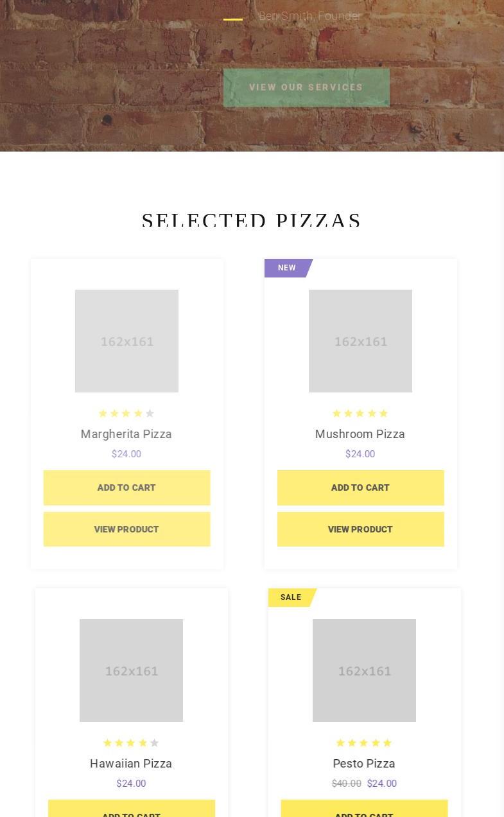View product for Mushroom Pizza
Screen dimensions: 504x817
coord(360,529)
